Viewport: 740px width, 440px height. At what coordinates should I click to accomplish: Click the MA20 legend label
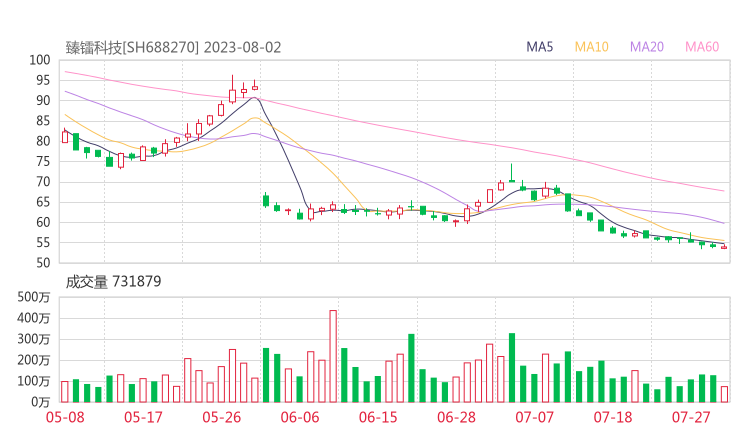(x=647, y=47)
